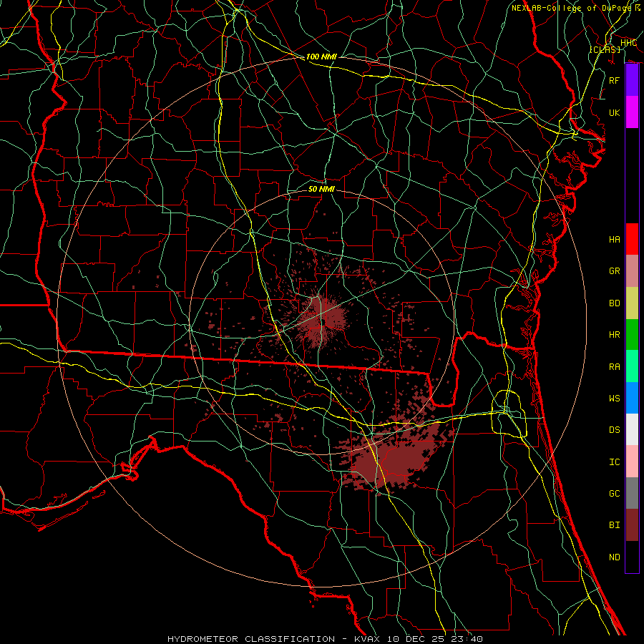Click the WS blue legend swatch
The height and width of the screenshot is (644, 644).
632,398
